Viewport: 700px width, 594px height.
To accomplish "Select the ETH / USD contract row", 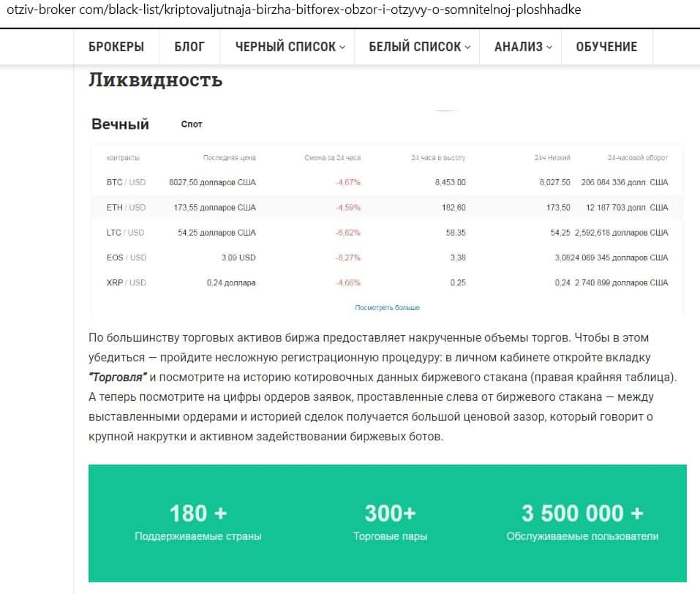I will point(126,208).
